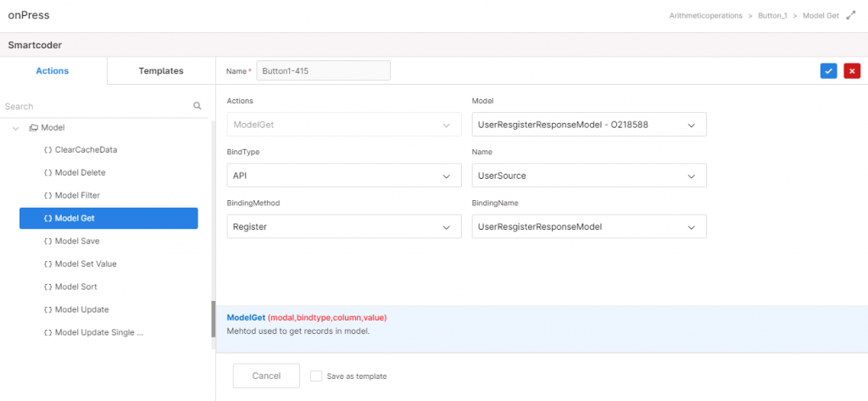Image resolution: width=868 pixels, height=401 pixels.
Task: Collapse the Model tree node
Action: pyautogui.click(x=15, y=128)
